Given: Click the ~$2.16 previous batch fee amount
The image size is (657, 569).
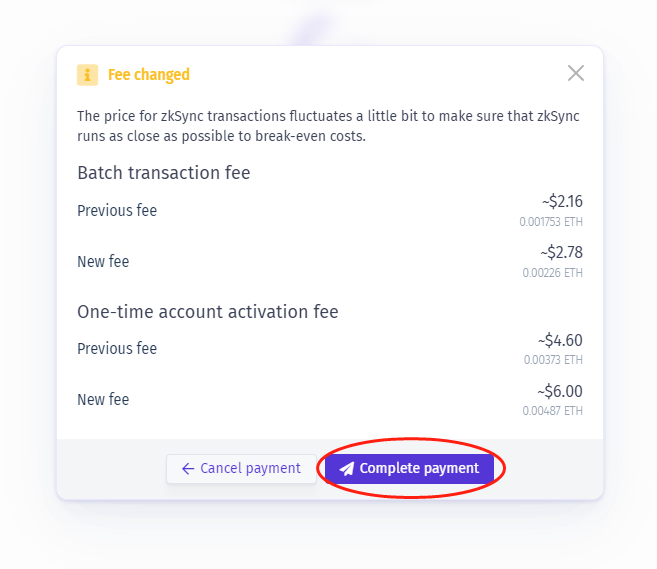Looking at the screenshot, I should tap(561, 202).
